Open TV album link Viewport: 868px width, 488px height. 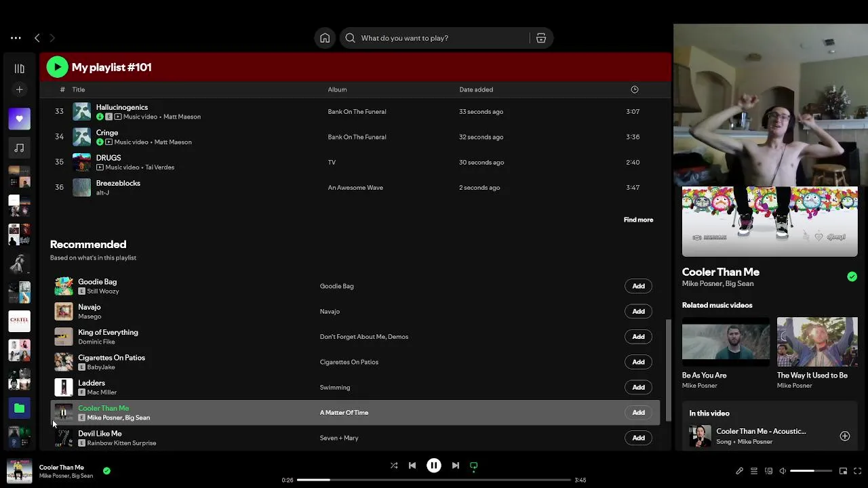[332, 162]
